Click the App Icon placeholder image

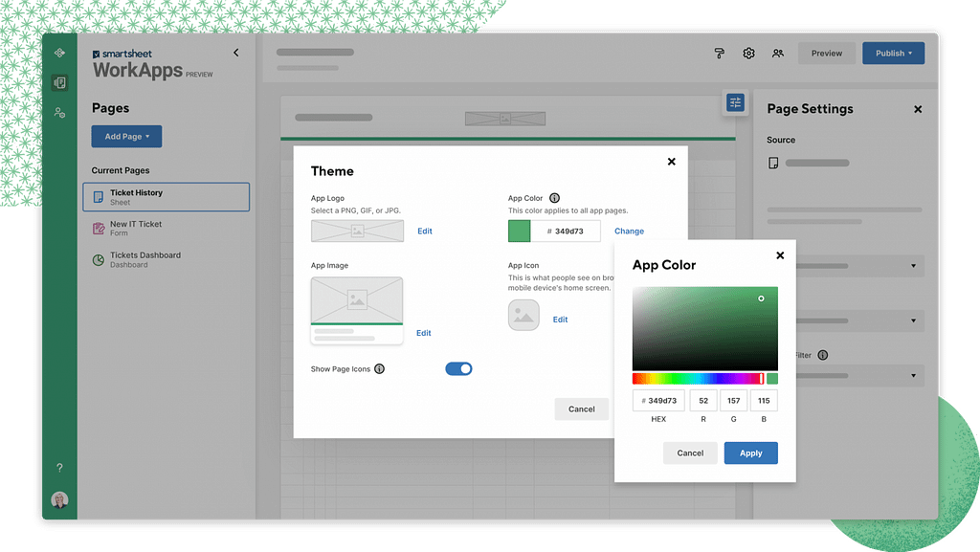[523, 315]
